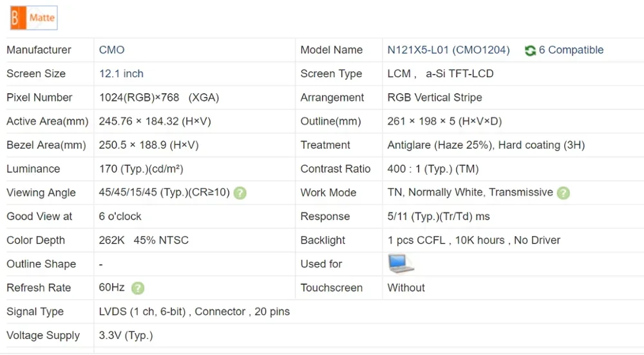
Task: Click the laptop icon in Used for
Action: 401,264
